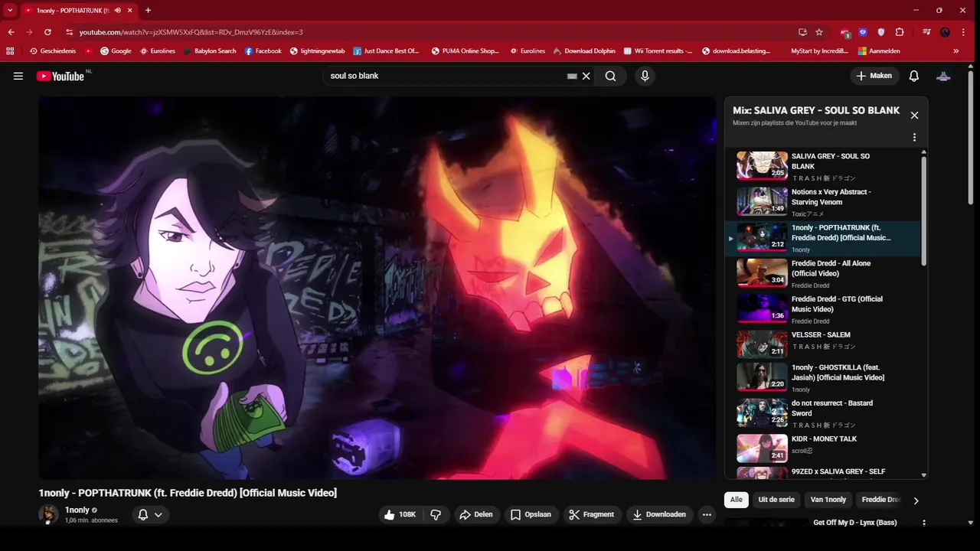This screenshot has height=551, width=980.
Task: Select the 'Van 1nonly' filter chip
Action: 828,500
